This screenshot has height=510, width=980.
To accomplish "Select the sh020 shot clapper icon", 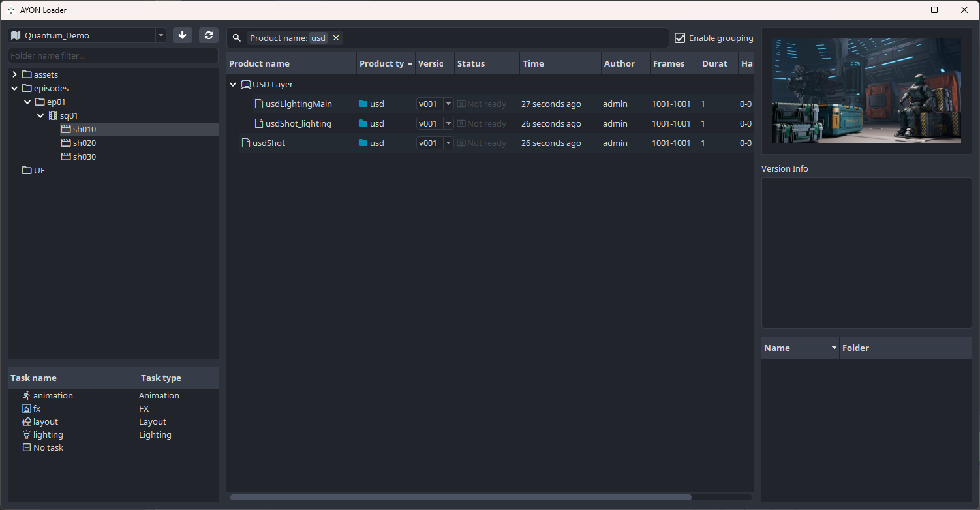I will click(65, 143).
